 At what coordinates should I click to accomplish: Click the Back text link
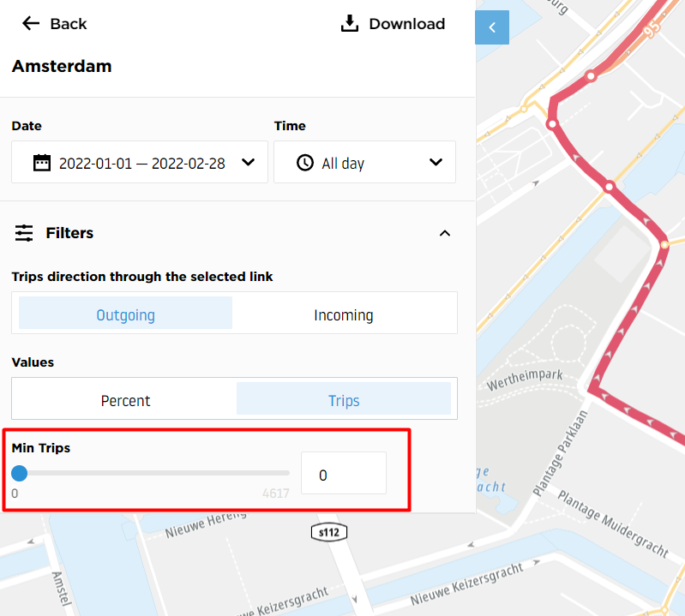pyautogui.click(x=69, y=24)
